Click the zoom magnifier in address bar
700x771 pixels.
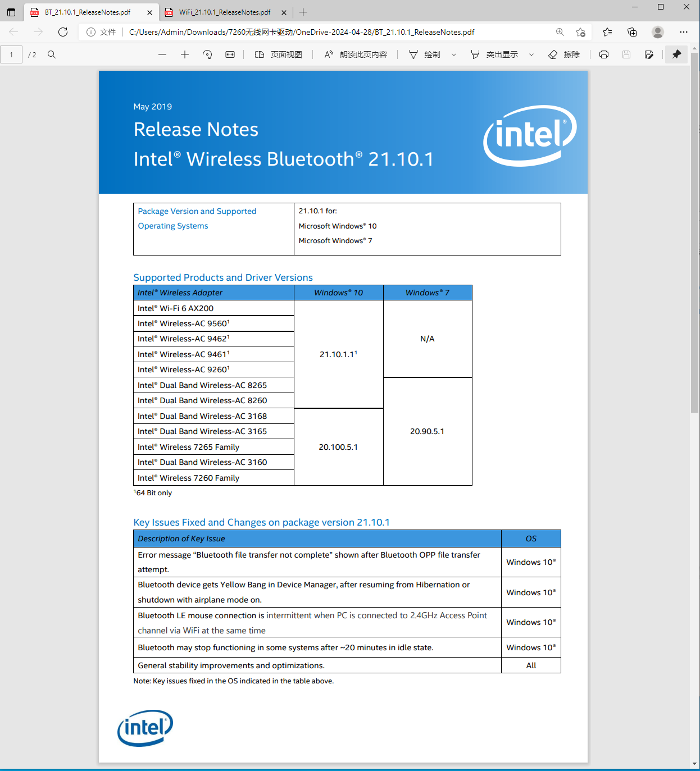click(560, 32)
